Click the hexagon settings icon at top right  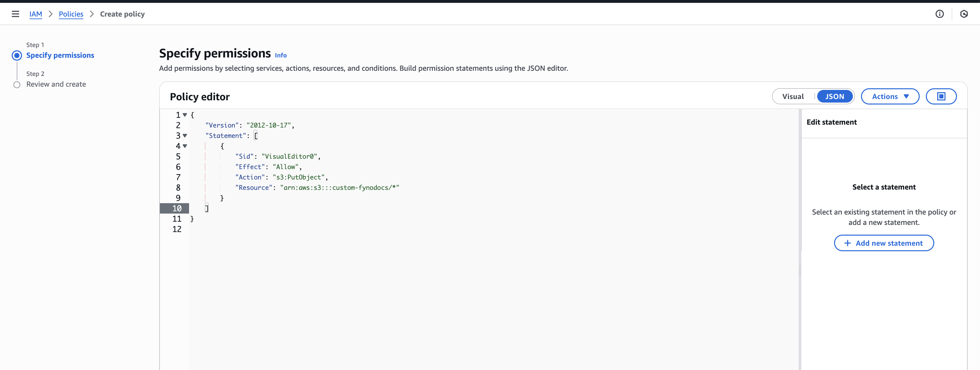pyautogui.click(x=964, y=14)
